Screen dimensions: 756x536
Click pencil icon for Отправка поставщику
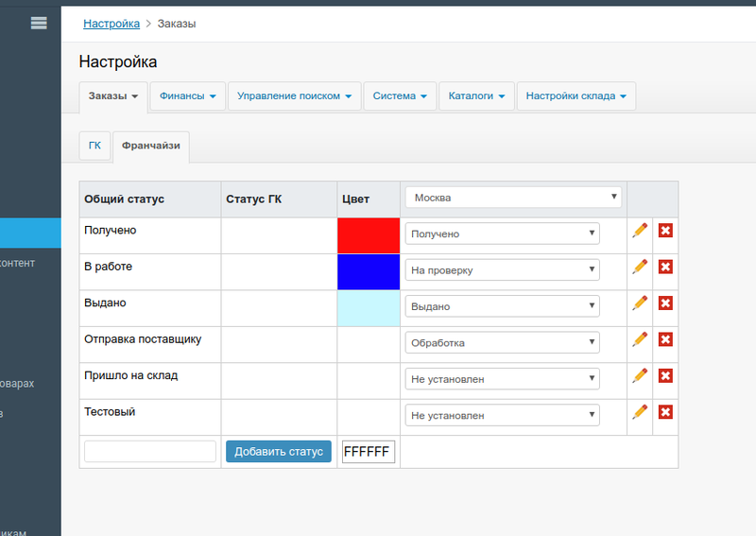click(x=640, y=339)
